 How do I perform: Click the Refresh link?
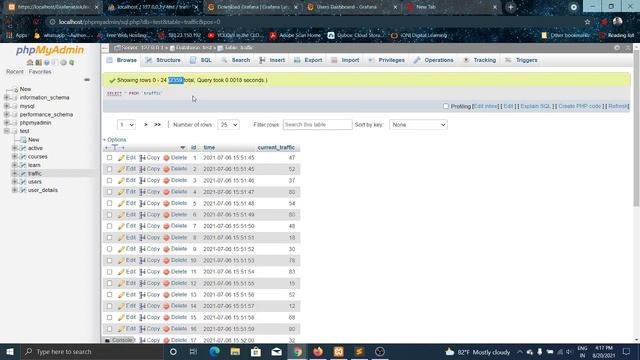(618, 106)
